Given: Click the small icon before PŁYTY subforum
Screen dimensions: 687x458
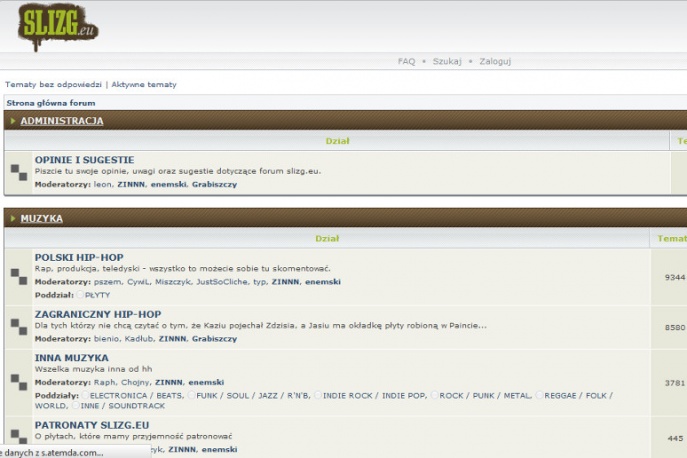Looking at the screenshot, I should 81,295.
